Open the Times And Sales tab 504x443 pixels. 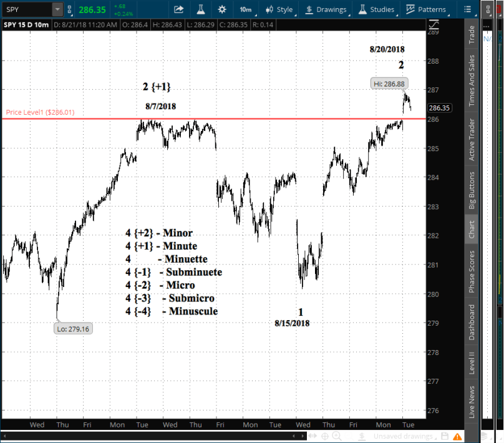pyautogui.click(x=472, y=79)
